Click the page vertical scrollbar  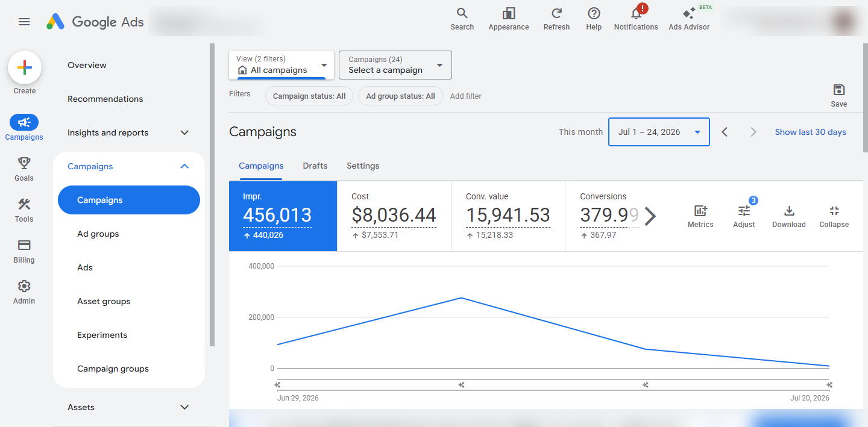point(866,98)
